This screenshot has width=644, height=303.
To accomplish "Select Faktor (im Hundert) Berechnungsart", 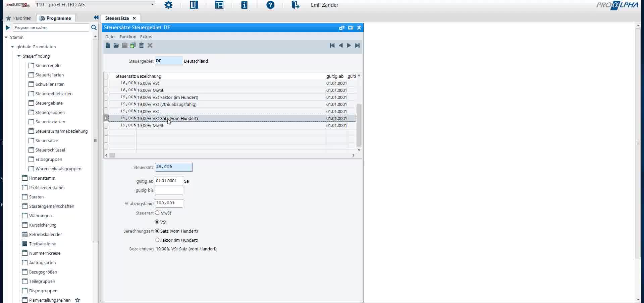I will pos(157,240).
